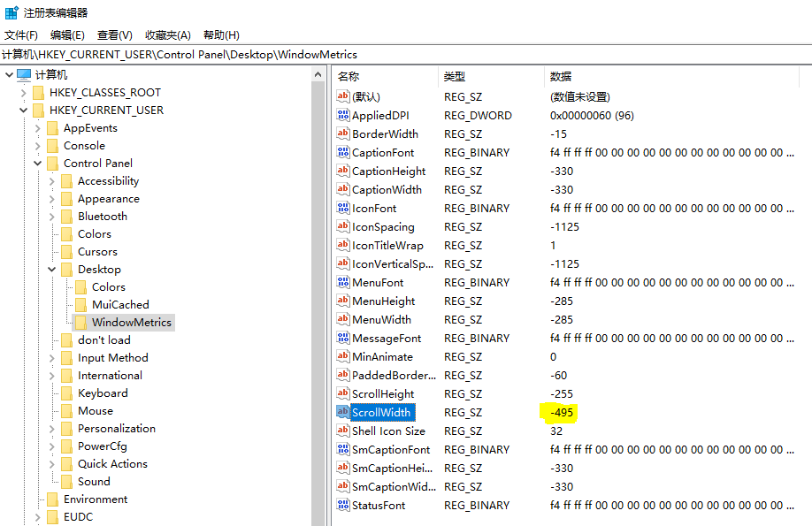The image size is (812, 526).
Task: Click the StatusFont binary value icon
Action: coord(343,506)
